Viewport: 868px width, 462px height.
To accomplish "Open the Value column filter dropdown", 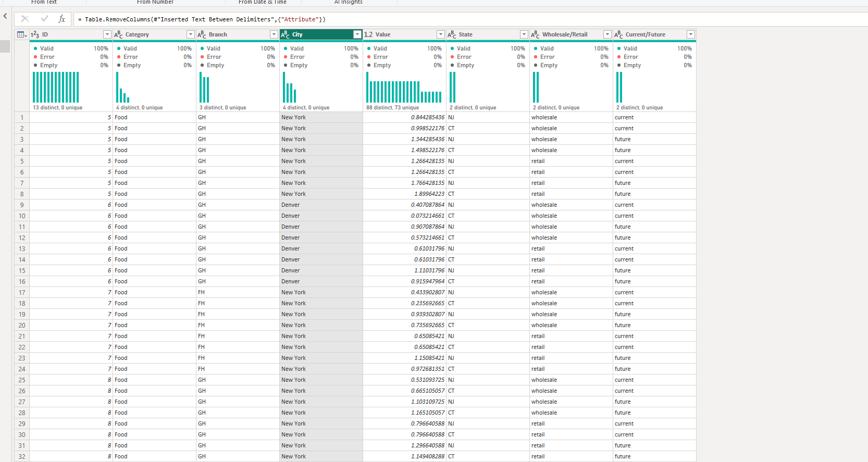I will 441,34.
